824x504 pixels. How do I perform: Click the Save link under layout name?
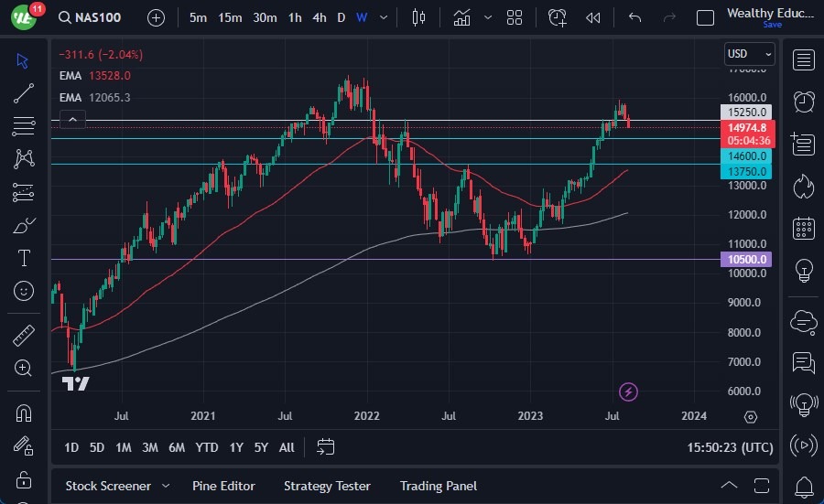pyautogui.click(x=772, y=25)
